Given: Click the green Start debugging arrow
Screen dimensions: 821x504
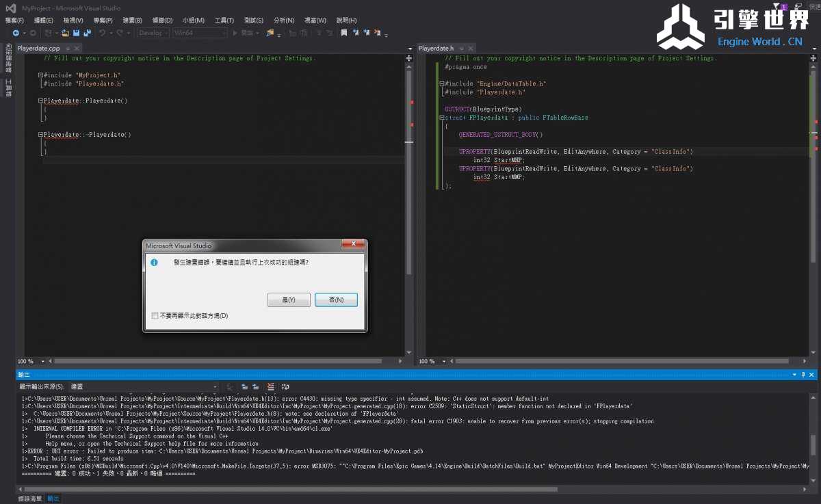Looking at the screenshot, I should tap(235, 33).
